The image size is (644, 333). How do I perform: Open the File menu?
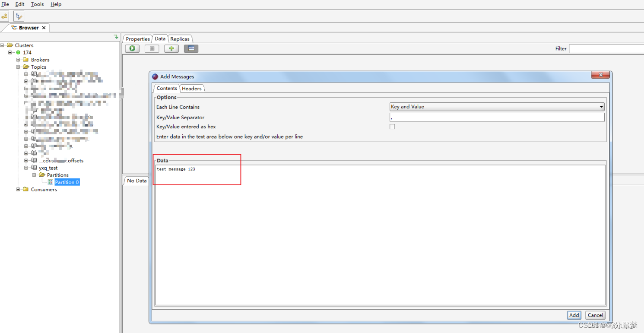coord(5,4)
